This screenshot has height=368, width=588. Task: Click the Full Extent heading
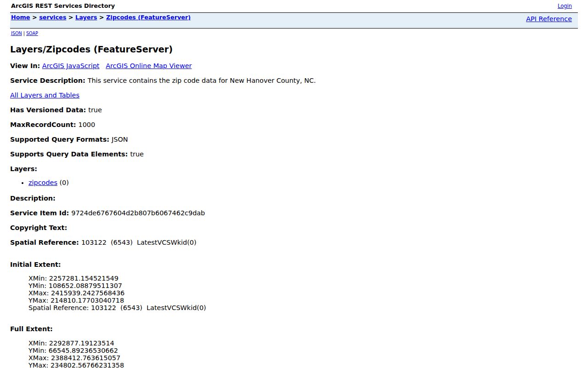(32, 329)
